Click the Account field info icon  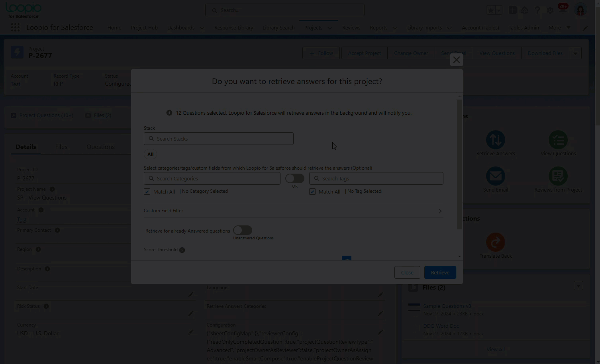(x=41, y=210)
